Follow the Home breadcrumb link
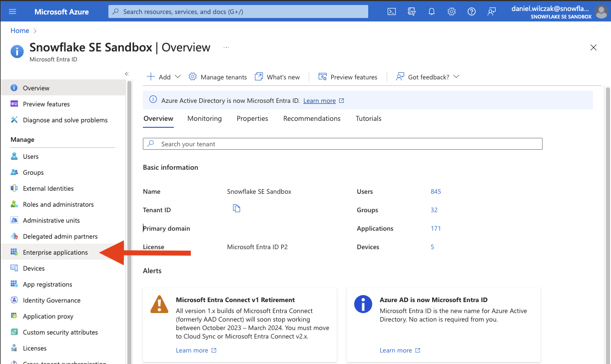 (x=20, y=30)
